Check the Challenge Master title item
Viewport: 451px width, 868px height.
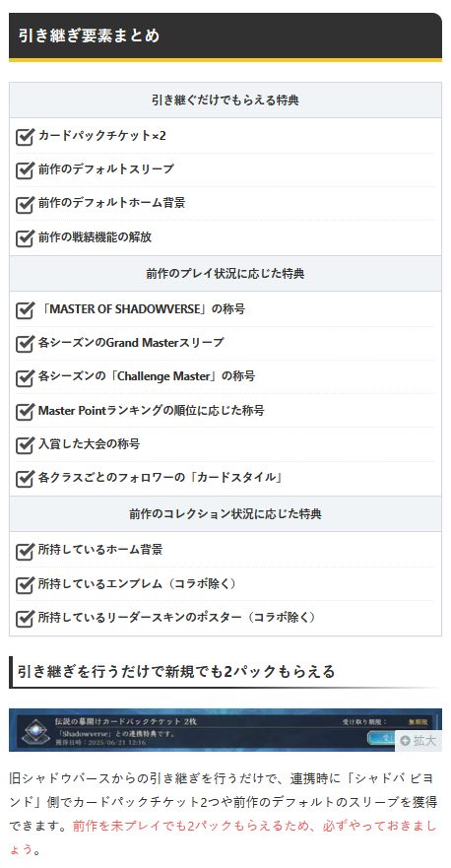point(25,377)
